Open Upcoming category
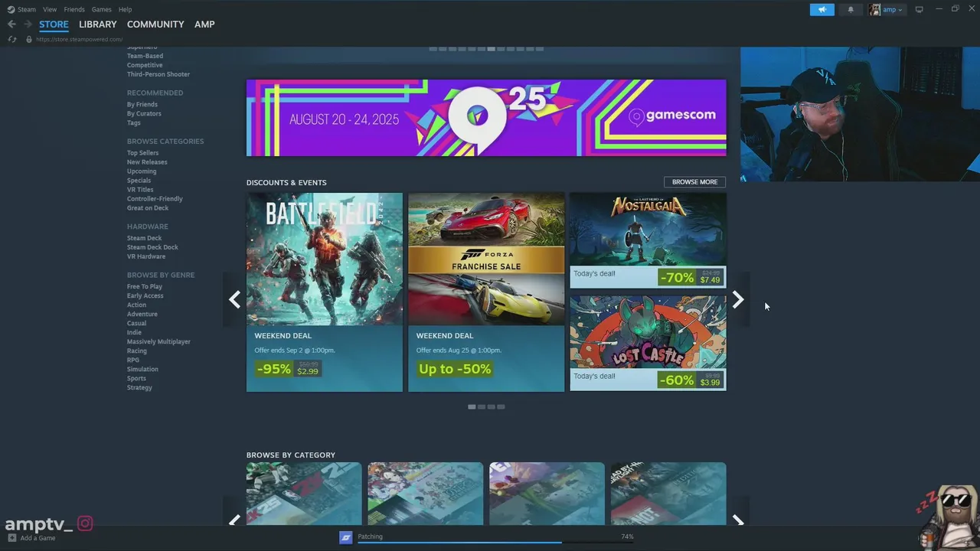Viewport: 980px width, 551px height. coord(142,171)
